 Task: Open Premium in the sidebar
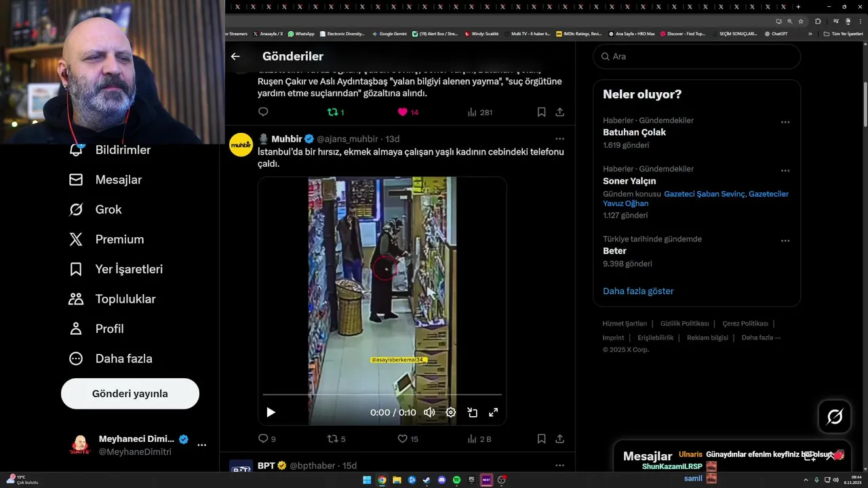click(106, 239)
